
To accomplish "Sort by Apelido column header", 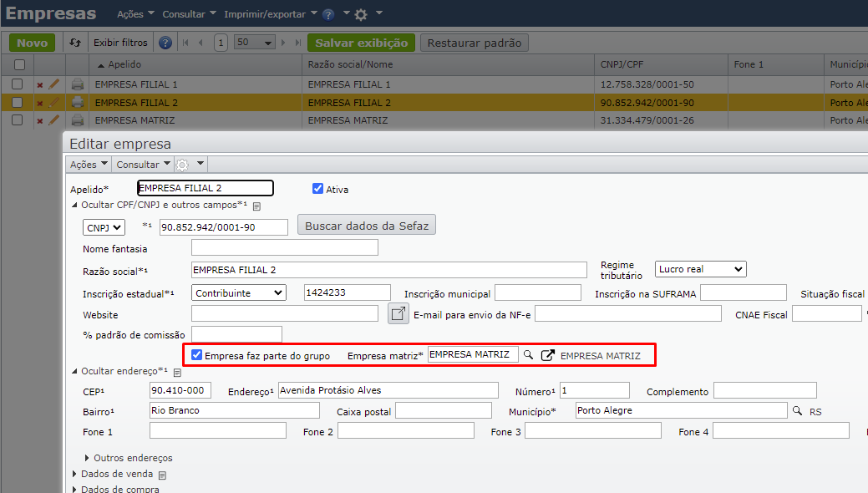I will pos(124,64).
